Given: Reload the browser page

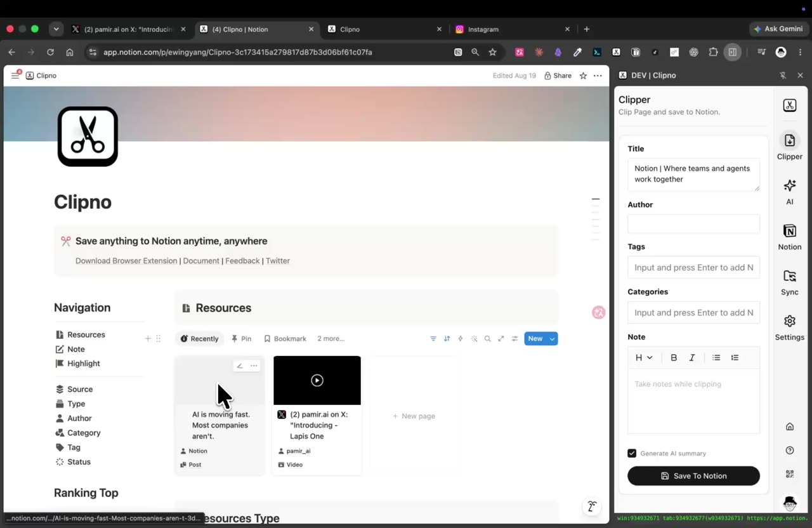Looking at the screenshot, I should pos(50,52).
